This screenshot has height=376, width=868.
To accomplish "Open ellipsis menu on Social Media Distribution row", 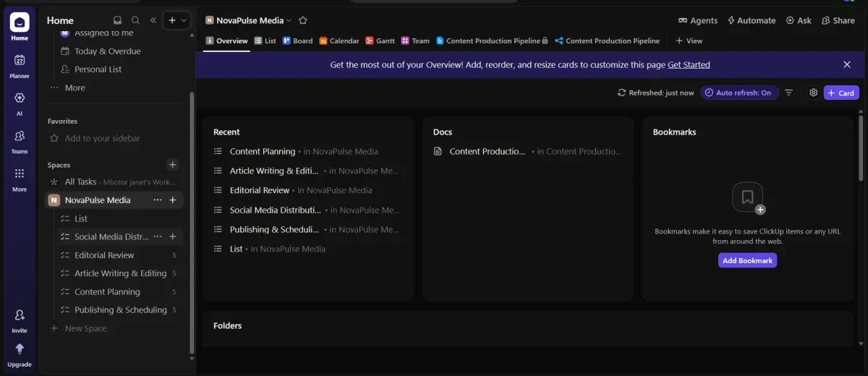I will click(x=158, y=236).
